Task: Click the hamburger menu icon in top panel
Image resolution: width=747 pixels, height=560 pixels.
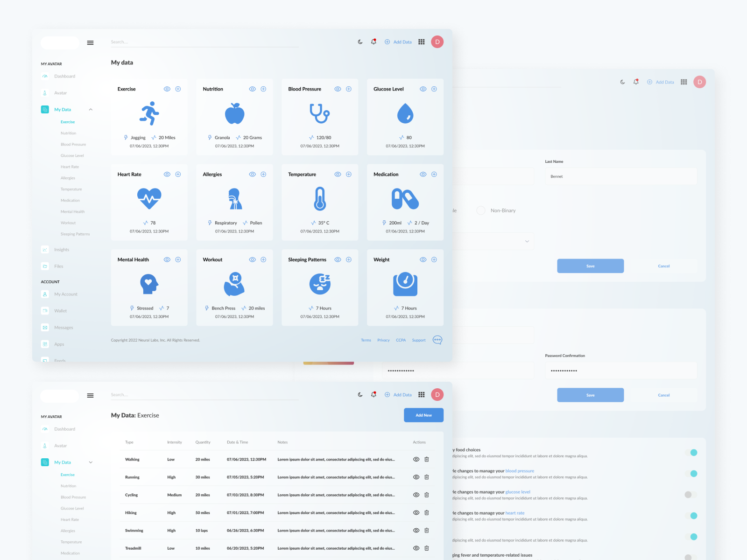Action: (90, 43)
